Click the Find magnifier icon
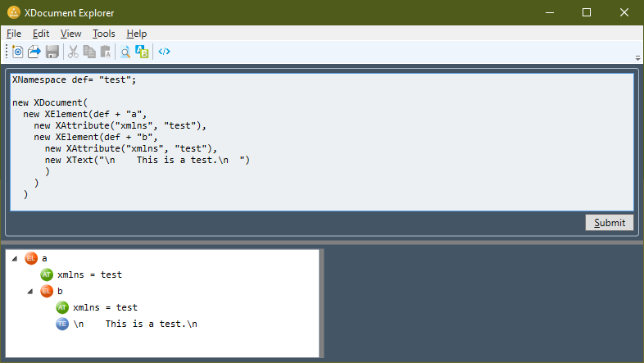Screen dimensions: 644x363 point(125,52)
